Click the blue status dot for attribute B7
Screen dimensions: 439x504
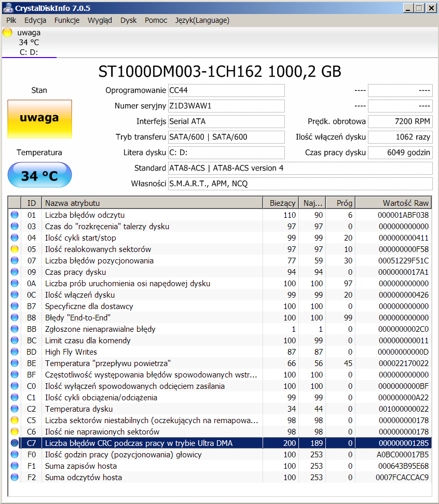(15, 306)
